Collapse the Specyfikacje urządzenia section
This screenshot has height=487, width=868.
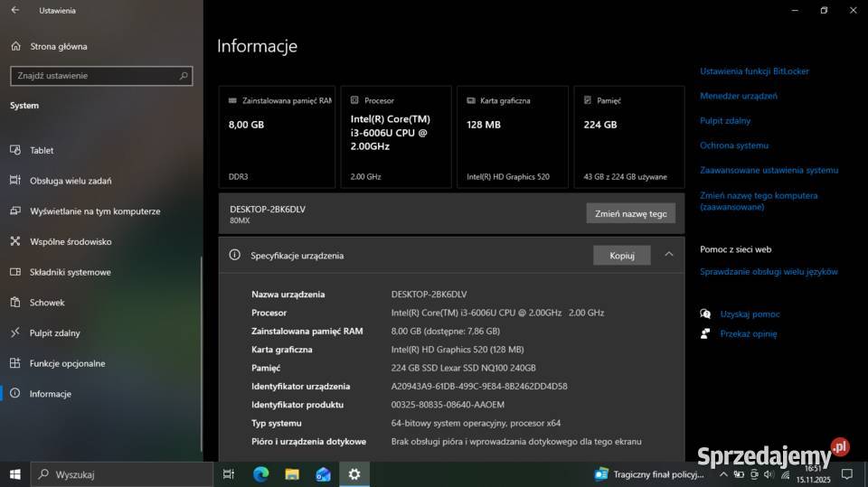tap(669, 255)
